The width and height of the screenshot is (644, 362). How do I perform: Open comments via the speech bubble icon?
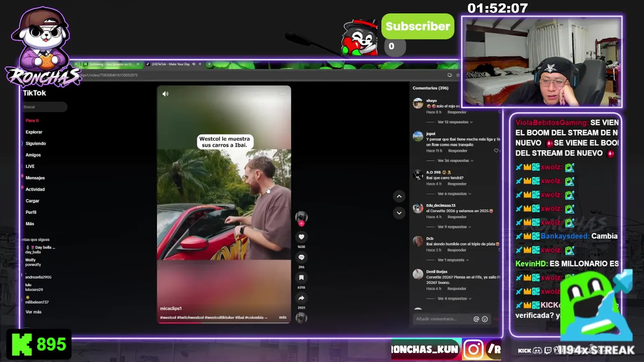tap(301, 257)
